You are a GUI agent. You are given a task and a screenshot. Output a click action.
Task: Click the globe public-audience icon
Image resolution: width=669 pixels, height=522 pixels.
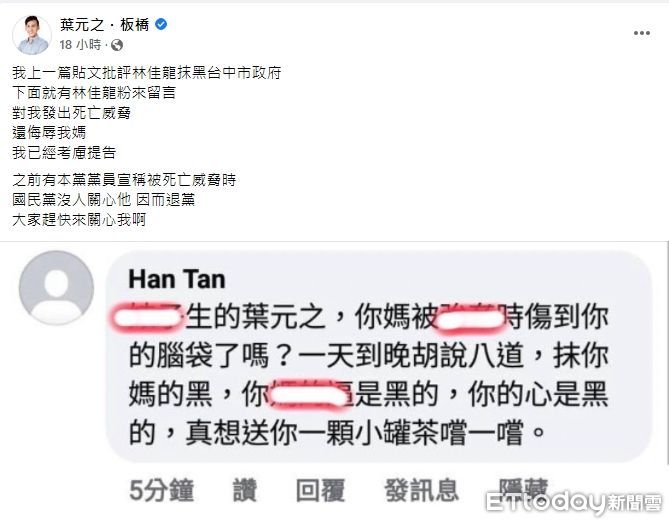[x=117, y=45]
